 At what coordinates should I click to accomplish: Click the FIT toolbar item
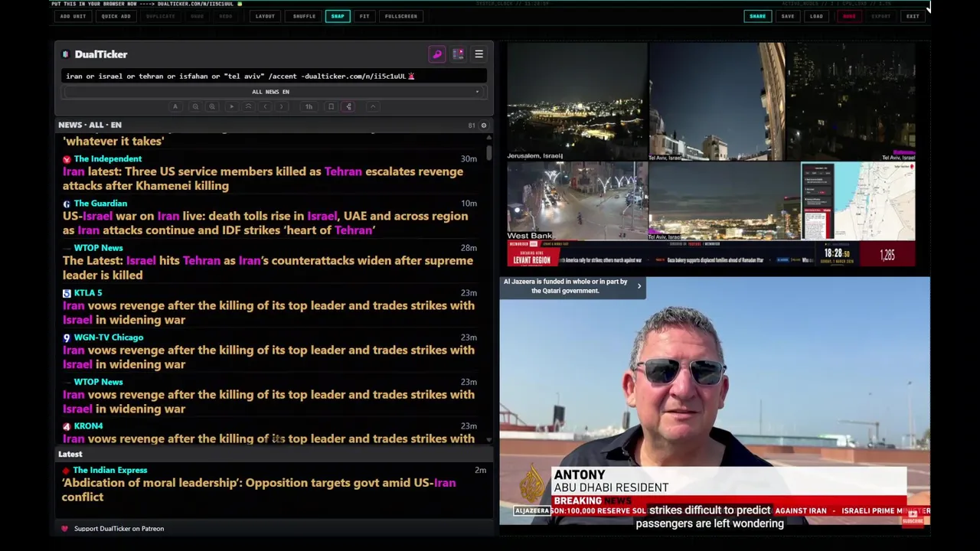click(364, 16)
